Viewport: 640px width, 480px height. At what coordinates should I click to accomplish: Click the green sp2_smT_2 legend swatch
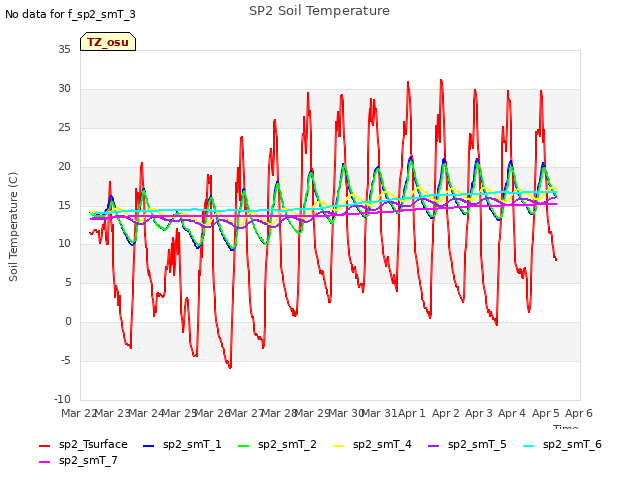tap(243, 446)
